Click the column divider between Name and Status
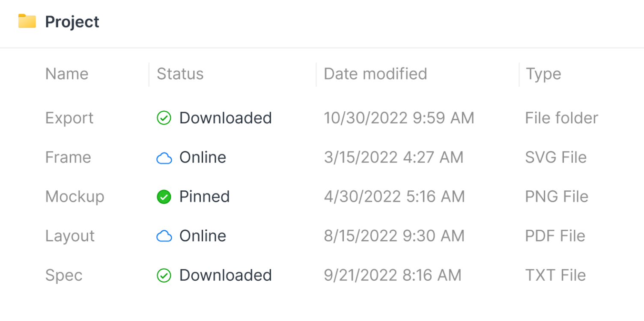 coord(149,74)
